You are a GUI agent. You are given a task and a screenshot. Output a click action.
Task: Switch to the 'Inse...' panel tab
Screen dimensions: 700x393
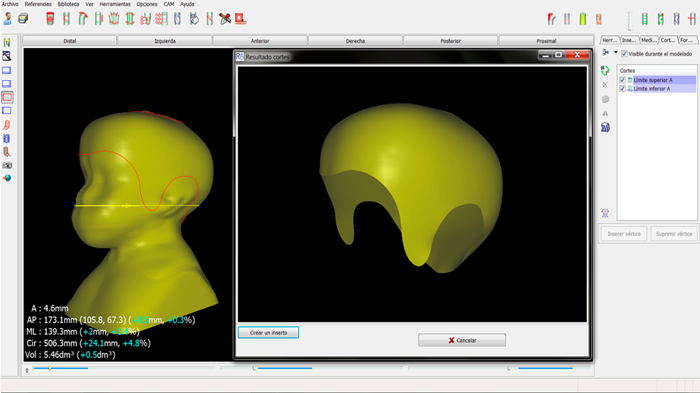629,40
